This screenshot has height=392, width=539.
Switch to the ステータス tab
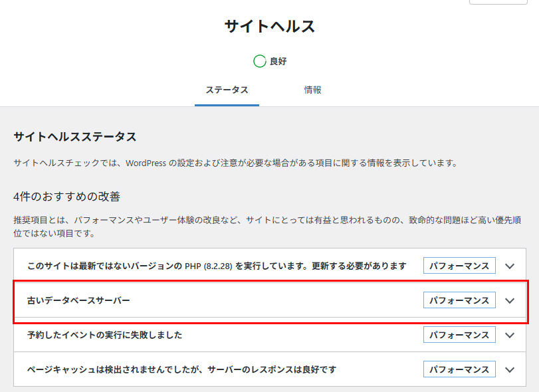pyautogui.click(x=227, y=90)
